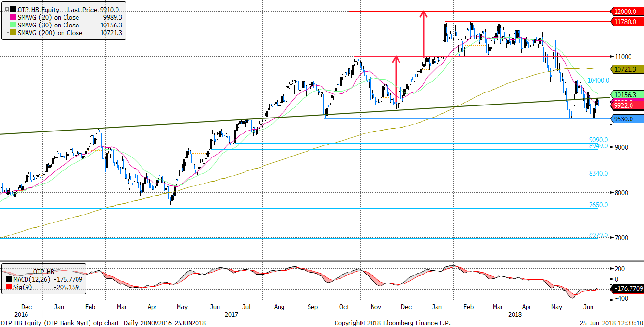This screenshot has width=644, height=327.
Task: Click the olive SMAVG (200) color swatch
Action: (13, 33)
